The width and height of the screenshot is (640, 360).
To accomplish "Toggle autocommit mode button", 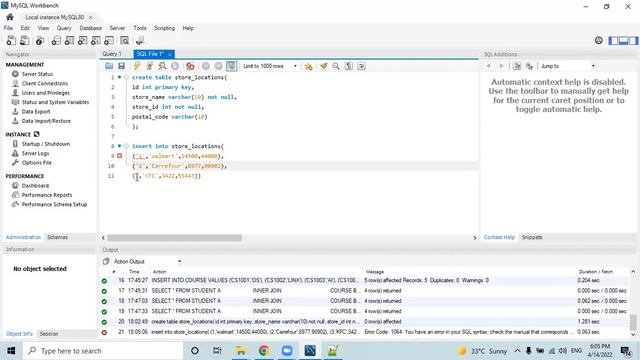I will tap(231, 66).
